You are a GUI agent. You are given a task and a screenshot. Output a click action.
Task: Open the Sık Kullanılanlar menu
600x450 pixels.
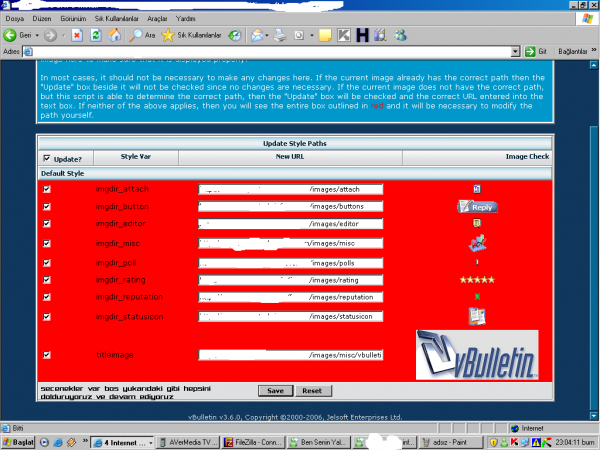[x=116, y=18]
